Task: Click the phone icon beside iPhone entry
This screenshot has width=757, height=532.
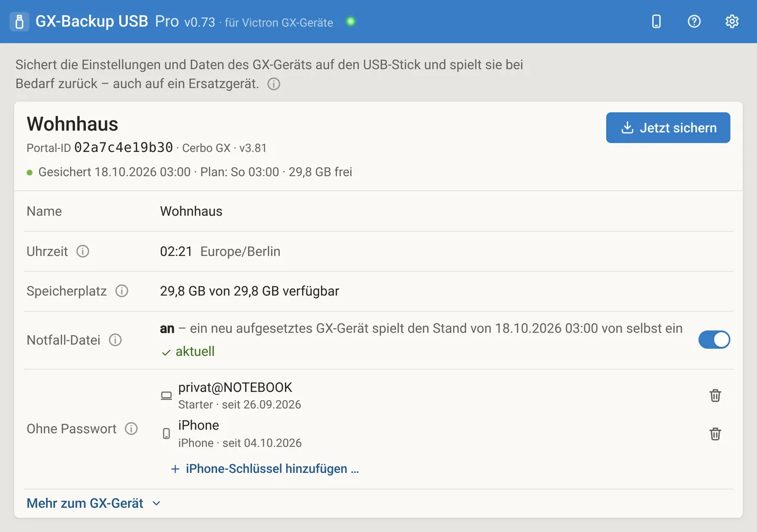Action: [167, 434]
